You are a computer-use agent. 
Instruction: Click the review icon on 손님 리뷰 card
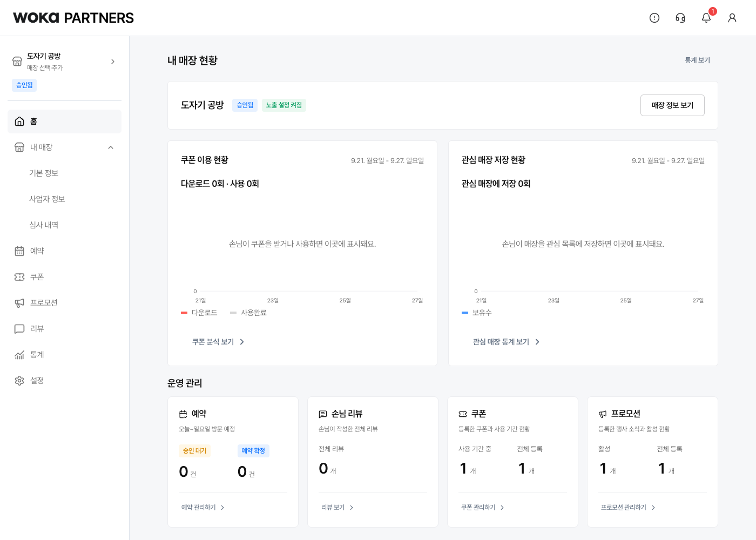point(323,414)
